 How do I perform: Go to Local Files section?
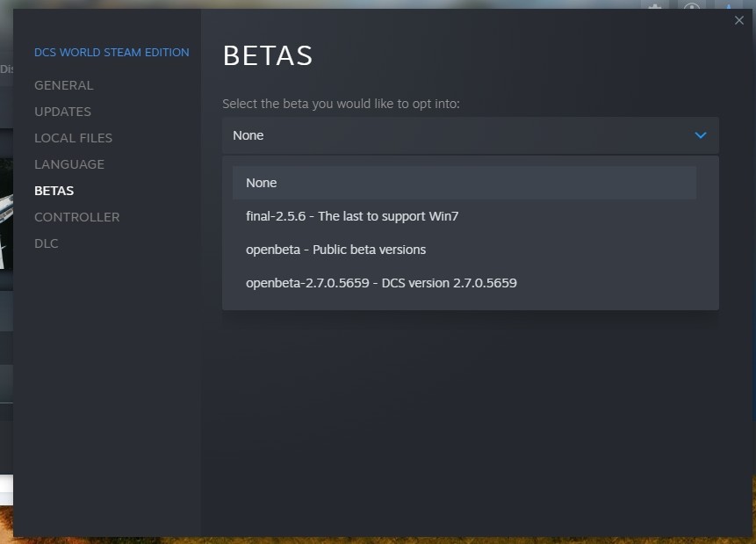tap(73, 138)
